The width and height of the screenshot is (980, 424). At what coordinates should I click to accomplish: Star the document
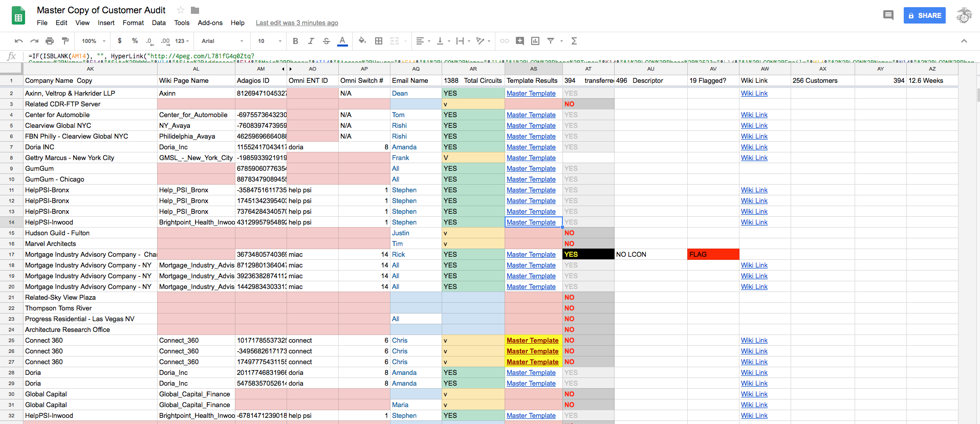pyautogui.click(x=180, y=10)
